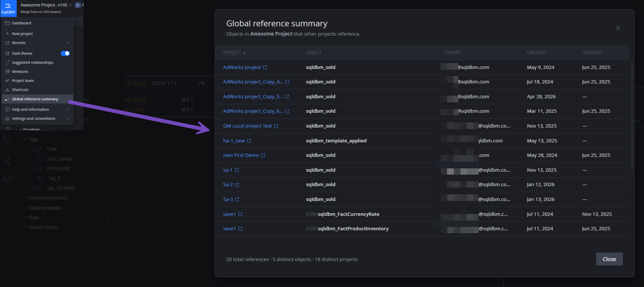The height and width of the screenshot is (287, 644).
Task: Click the CREATED column header
Action: (x=536, y=53)
